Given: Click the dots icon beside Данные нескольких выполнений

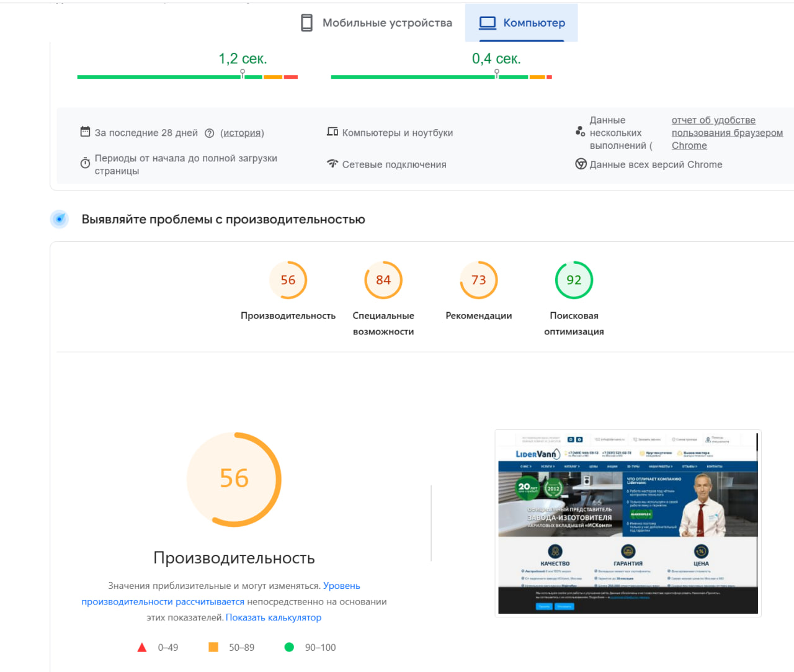Looking at the screenshot, I should pyautogui.click(x=580, y=132).
